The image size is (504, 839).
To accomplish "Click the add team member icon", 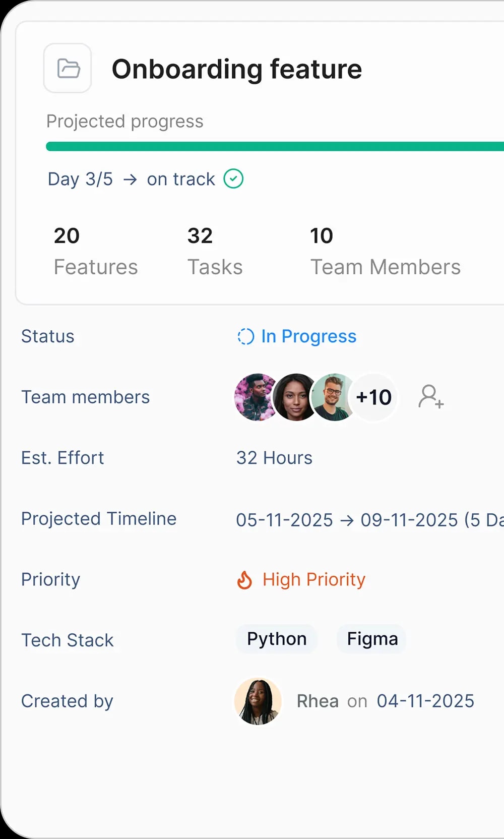I will pos(431,398).
